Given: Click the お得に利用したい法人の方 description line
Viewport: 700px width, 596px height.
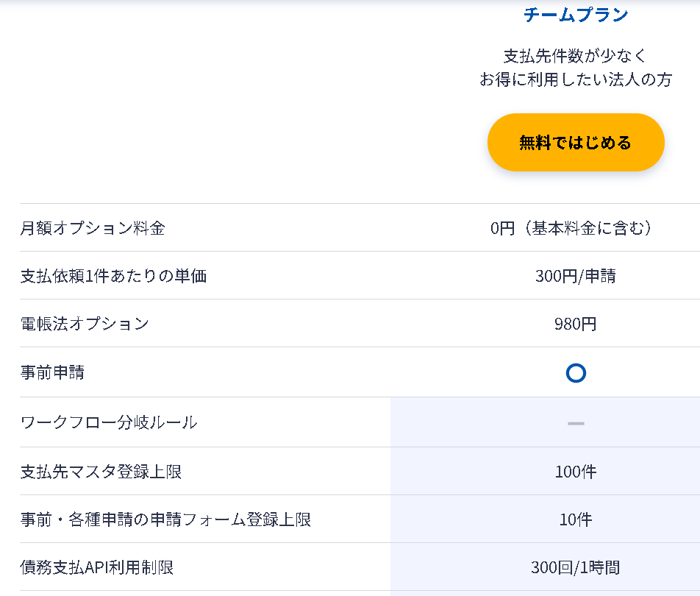Looking at the screenshot, I should click(x=576, y=80).
